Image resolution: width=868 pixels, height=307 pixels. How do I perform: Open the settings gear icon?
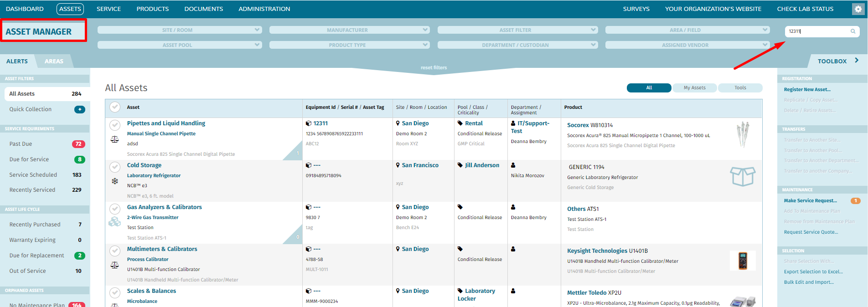(858, 9)
